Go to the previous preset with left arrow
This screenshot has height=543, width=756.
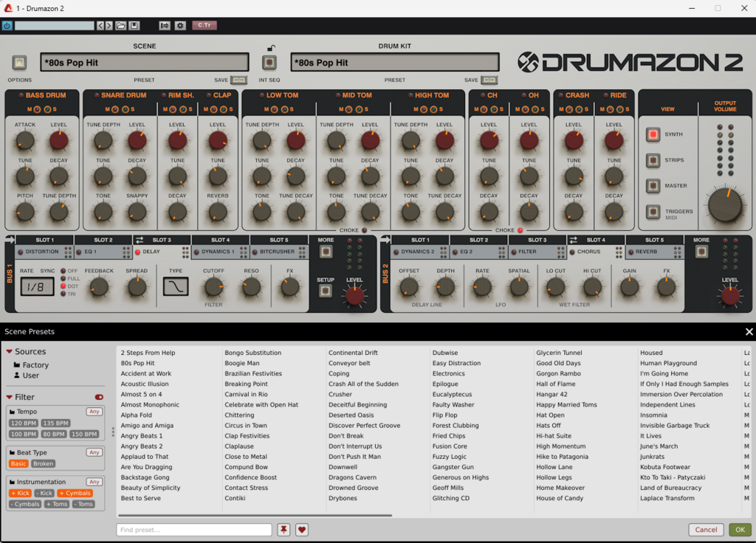(x=100, y=26)
